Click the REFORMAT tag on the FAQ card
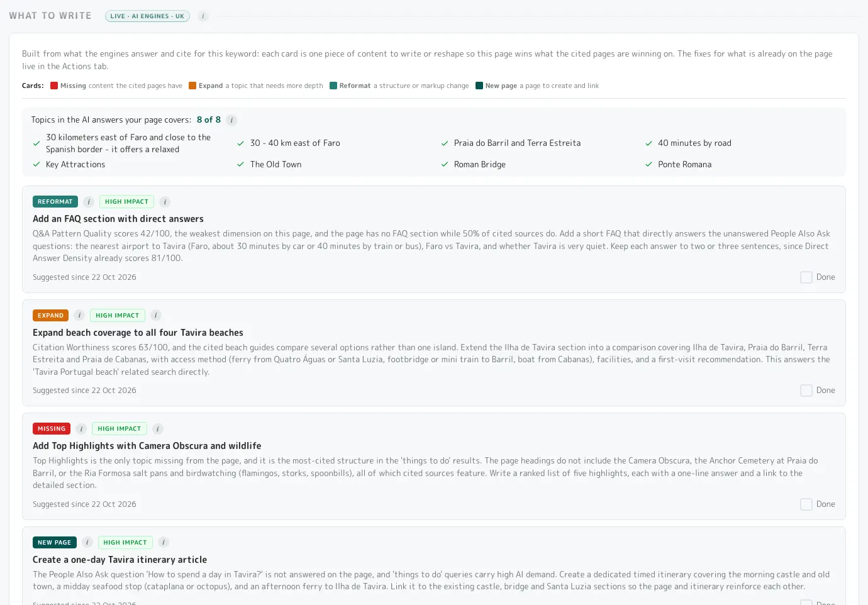 tap(55, 202)
